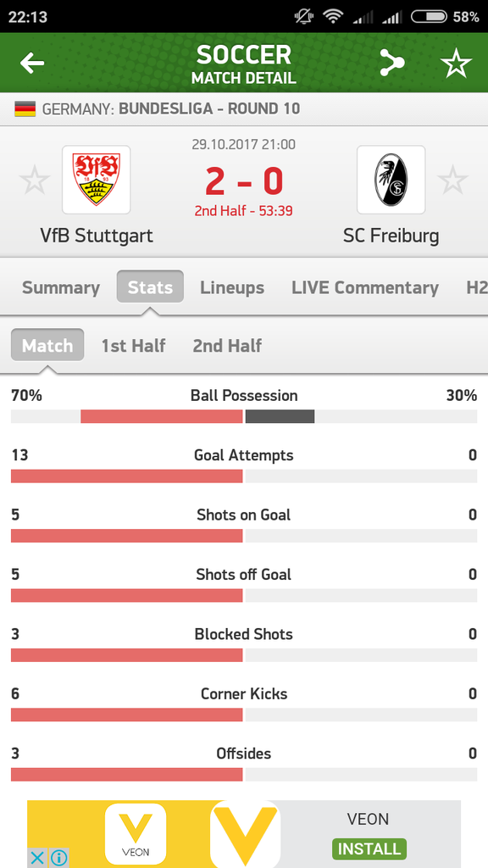Tap the back arrow in header
The height and width of the screenshot is (868, 488).
[32, 63]
